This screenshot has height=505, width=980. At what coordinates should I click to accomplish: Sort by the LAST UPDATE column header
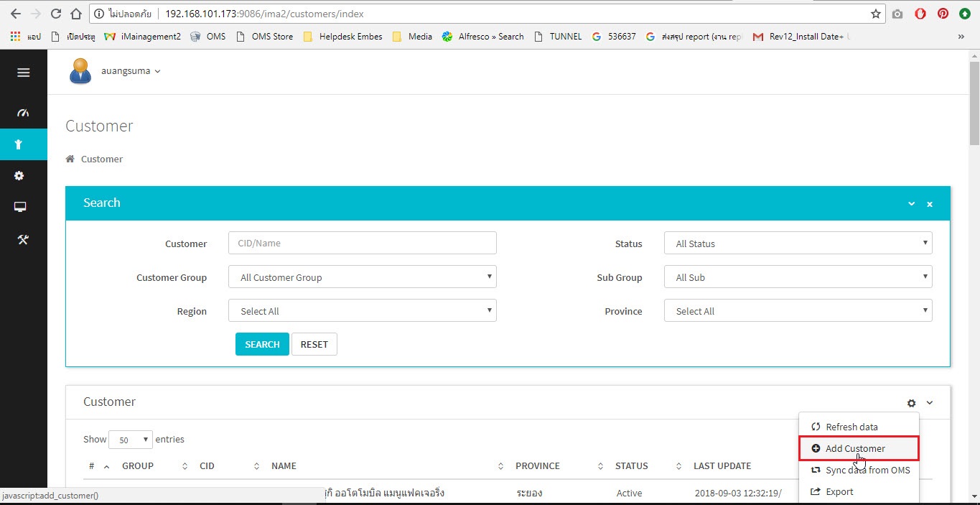[x=722, y=466]
